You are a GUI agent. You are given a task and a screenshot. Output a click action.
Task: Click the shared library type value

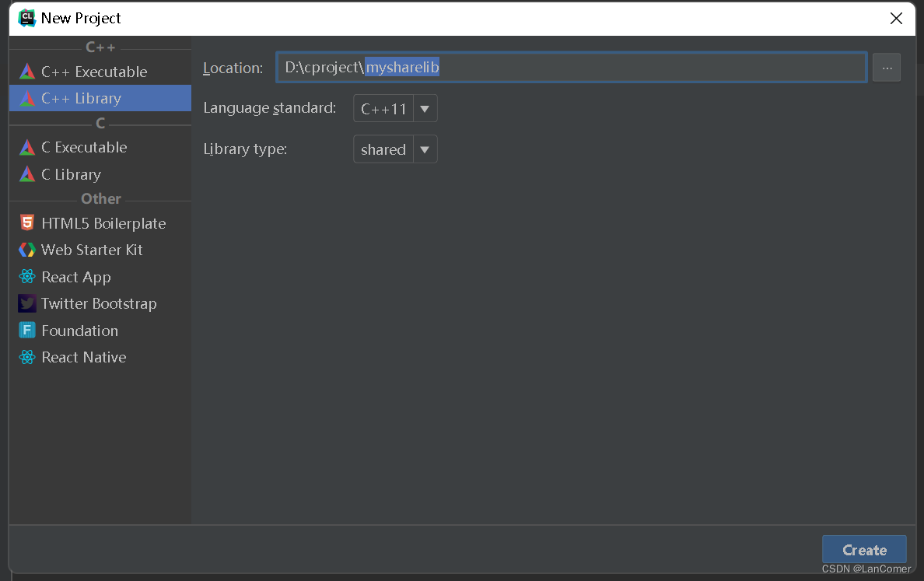coord(383,149)
